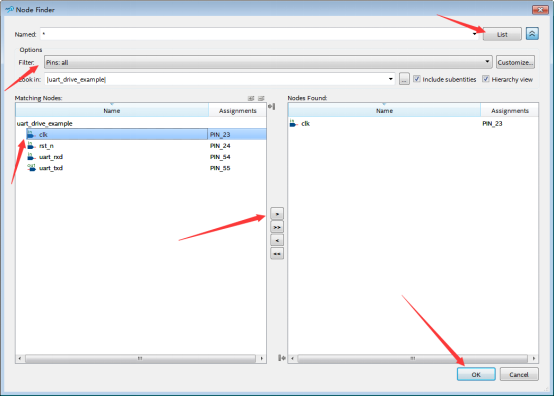The width and height of the screenshot is (554, 397).
Task: Click the single left-arrow remove button
Action: coord(277,241)
